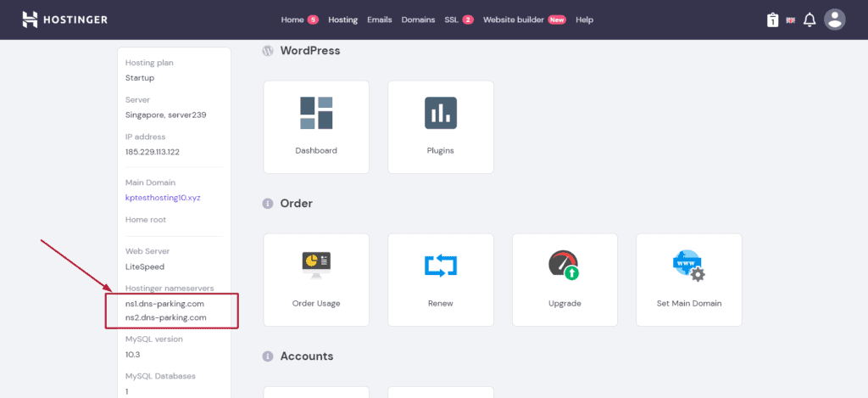Open the Order Usage tile
Image resolution: width=868 pixels, height=398 pixels.
(316, 280)
